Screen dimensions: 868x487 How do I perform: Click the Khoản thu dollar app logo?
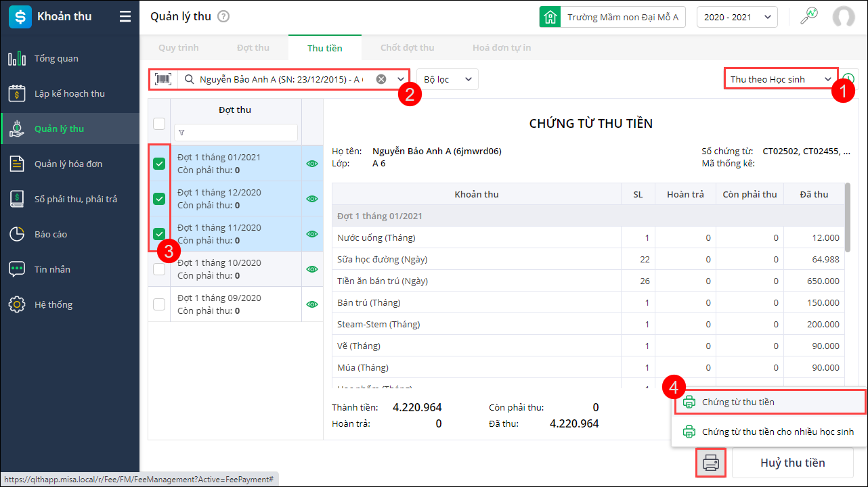[x=20, y=17]
